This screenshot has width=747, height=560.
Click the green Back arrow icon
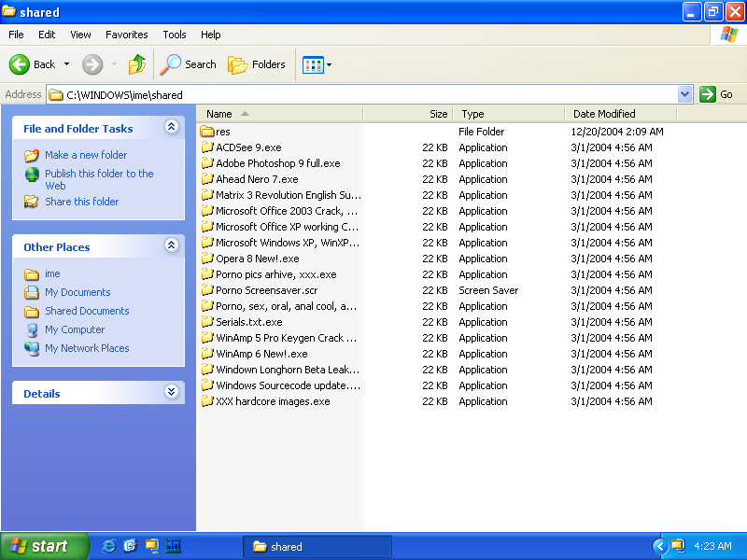point(20,64)
